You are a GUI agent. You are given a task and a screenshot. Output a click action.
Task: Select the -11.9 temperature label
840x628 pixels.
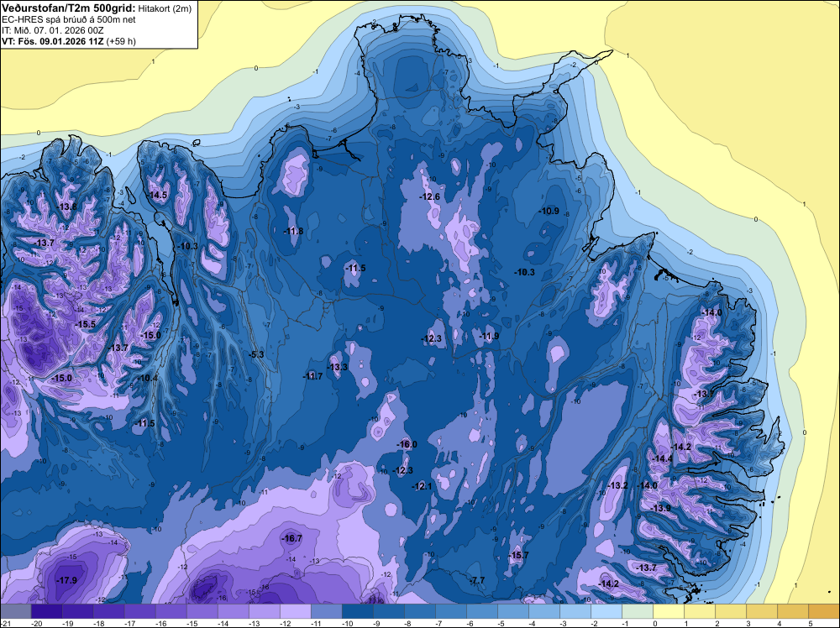tap(489, 336)
